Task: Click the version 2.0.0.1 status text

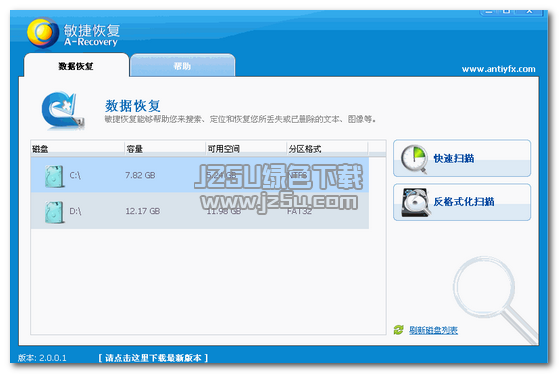Action: coord(42,358)
